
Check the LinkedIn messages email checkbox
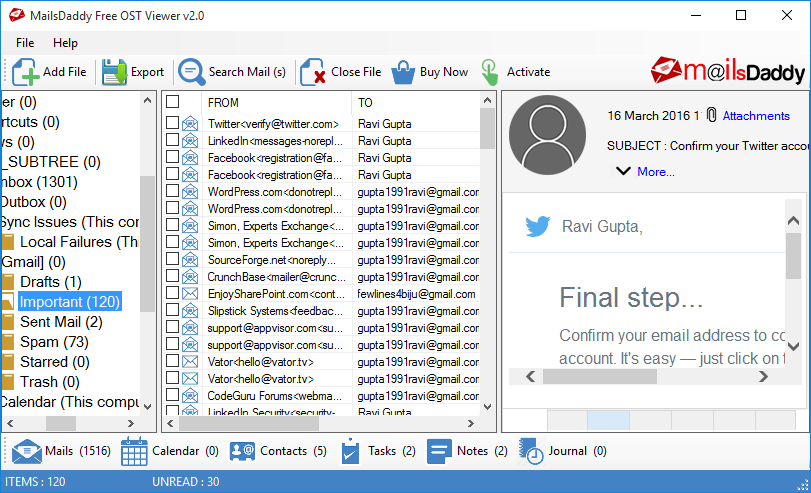[173, 140]
